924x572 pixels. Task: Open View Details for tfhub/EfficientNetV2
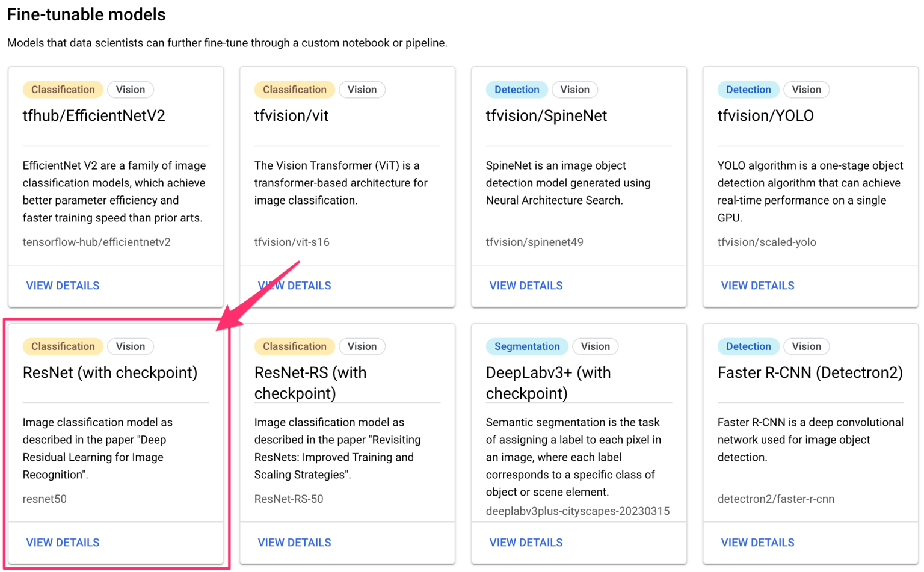(x=63, y=286)
